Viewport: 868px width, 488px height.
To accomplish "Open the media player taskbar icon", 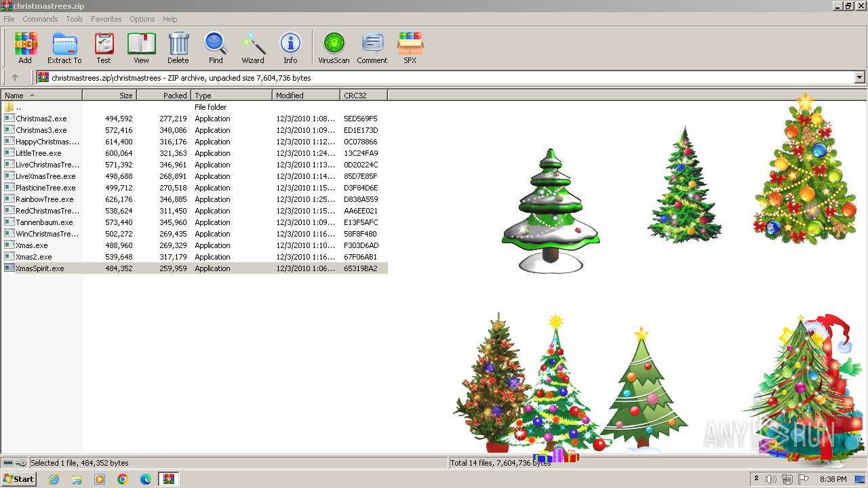I will click(100, 479).
